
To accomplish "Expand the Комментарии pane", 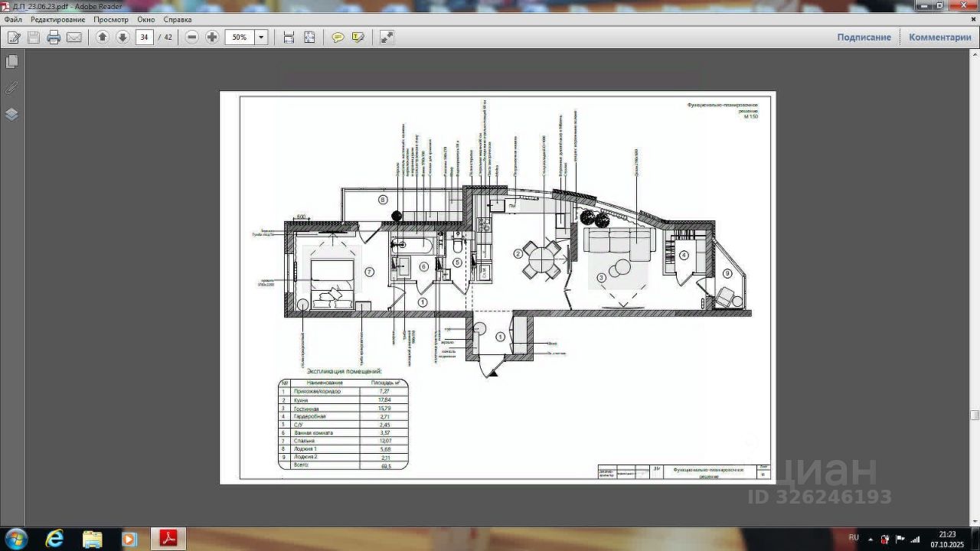I will point(939,37).
